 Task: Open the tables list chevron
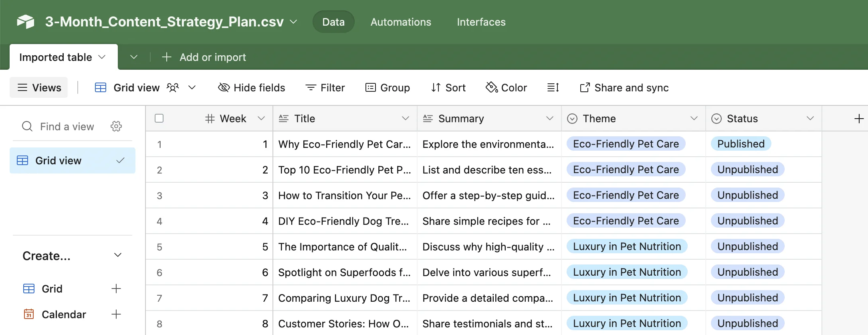coord(134,57)
